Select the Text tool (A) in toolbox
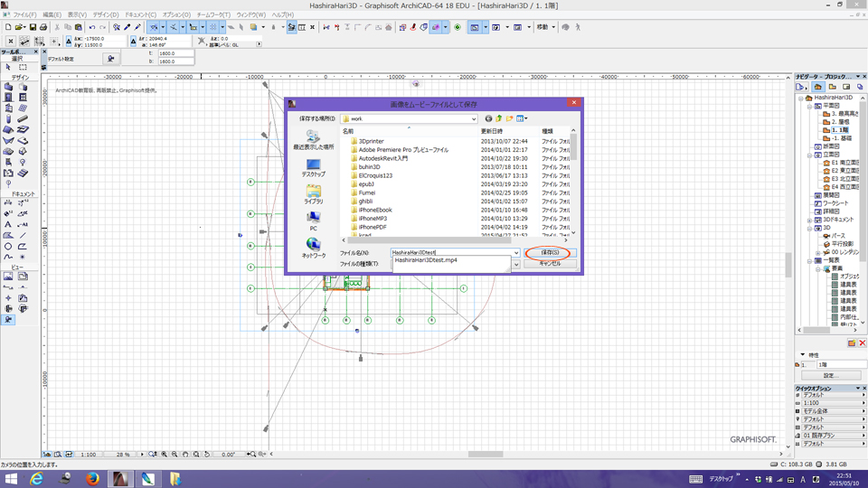The width and height of the screenshot is (868, 488). coord(8,225)
